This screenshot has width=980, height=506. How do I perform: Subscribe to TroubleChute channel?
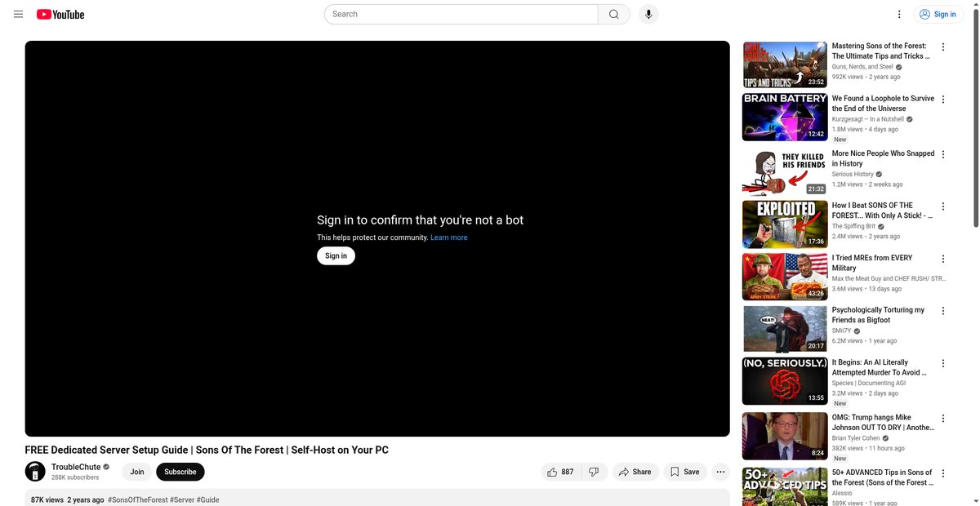[x=180, y=472]
